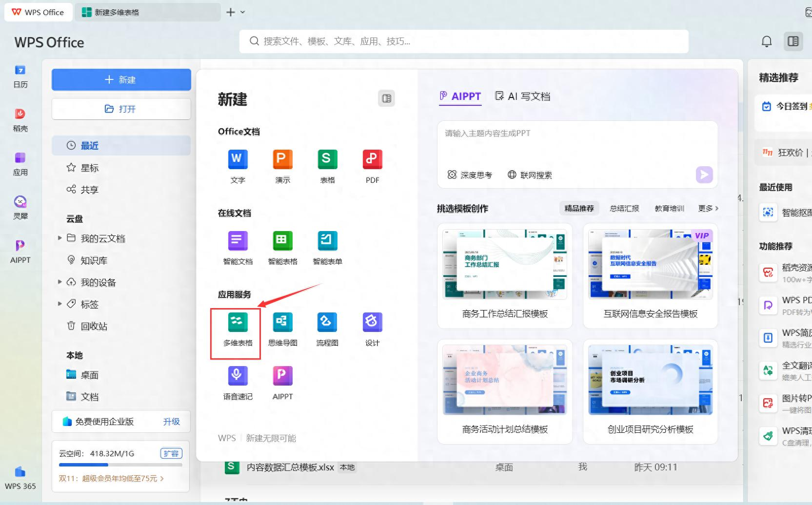Image resolution: width=812 pixels, height=505 pixels.
Task: Open 商务工作总结汇报模板 thumbnail
Action: tap(505, 264)
